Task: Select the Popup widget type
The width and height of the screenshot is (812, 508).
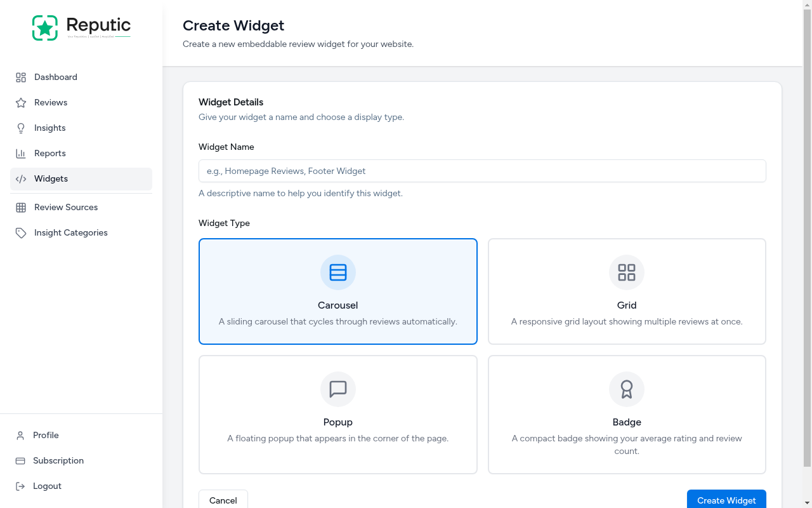Action: (x=337, y=414)
